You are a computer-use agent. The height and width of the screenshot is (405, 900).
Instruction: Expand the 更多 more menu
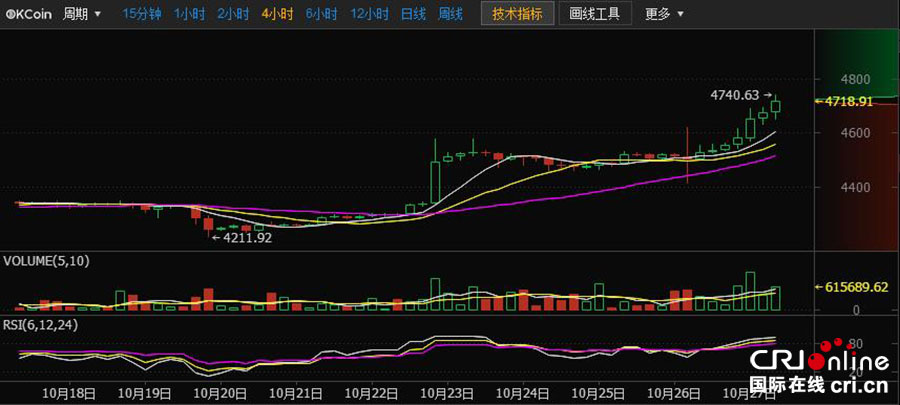click(665, 15)
